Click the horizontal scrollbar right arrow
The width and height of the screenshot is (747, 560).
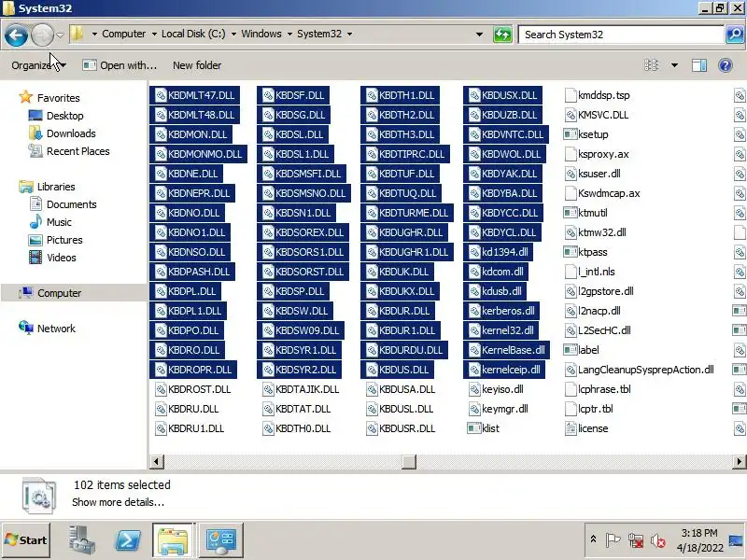pos(740,461)
